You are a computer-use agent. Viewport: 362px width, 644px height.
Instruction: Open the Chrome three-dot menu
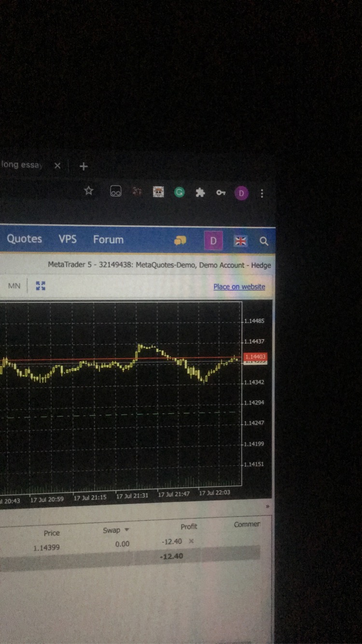click(x=262, y=193)
